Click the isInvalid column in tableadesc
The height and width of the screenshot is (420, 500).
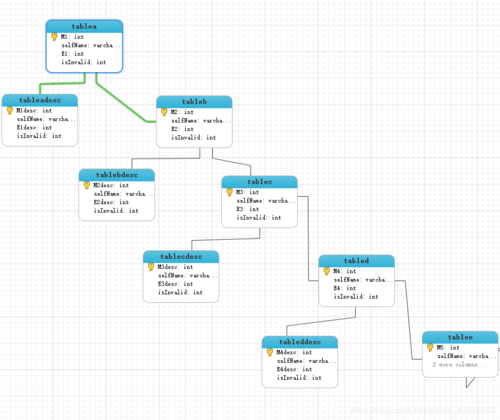(x=39, y=136)
